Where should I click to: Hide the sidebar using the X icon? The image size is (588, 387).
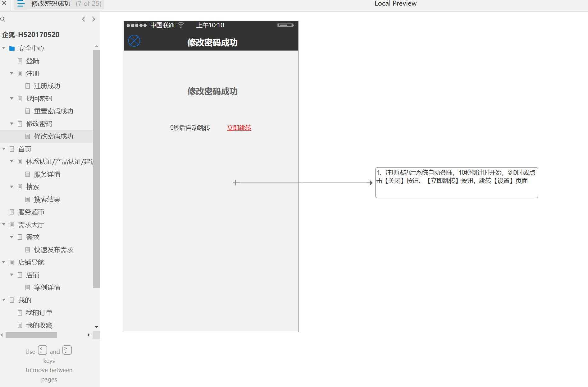pos(4,4)
